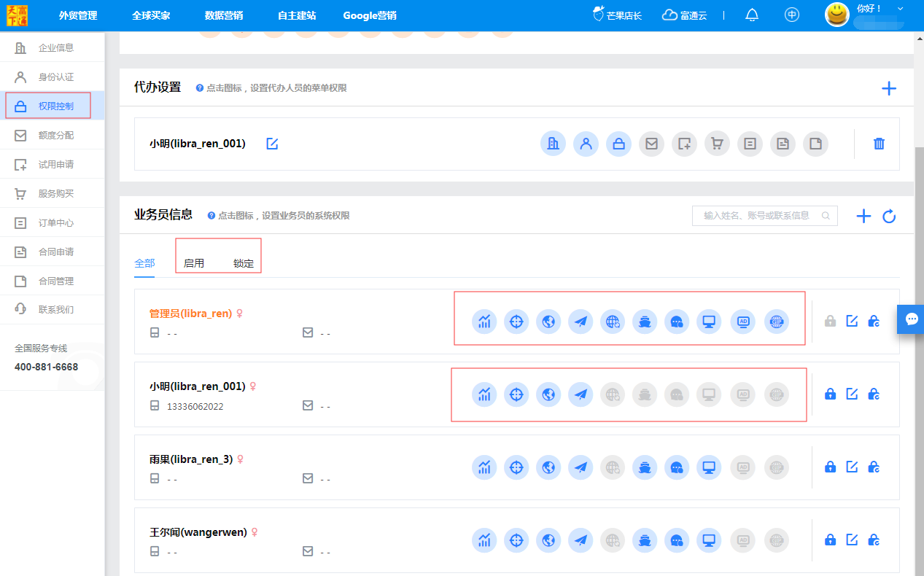Select 锁定 tab in salesperson list
924x576 pixels.
(244, 263)
